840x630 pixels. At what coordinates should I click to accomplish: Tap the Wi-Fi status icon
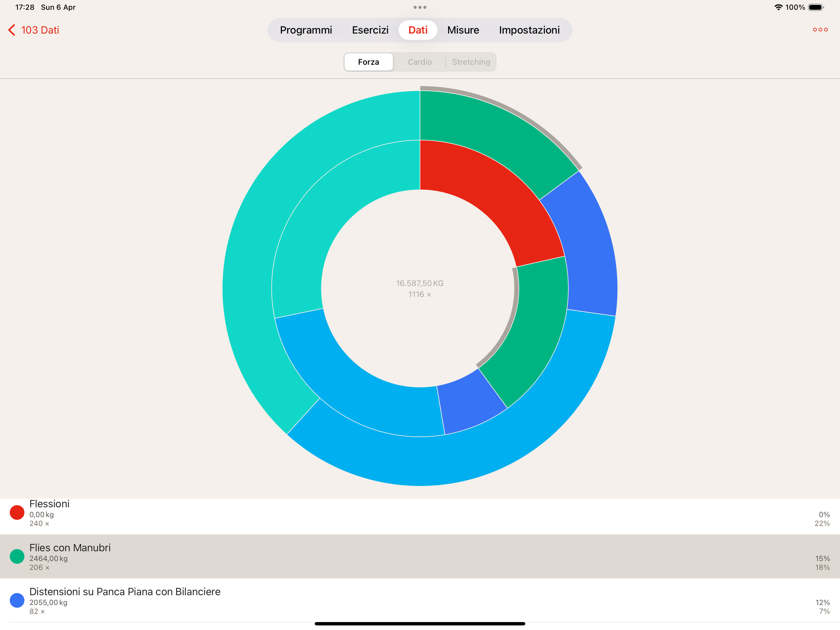coord(778,7)
